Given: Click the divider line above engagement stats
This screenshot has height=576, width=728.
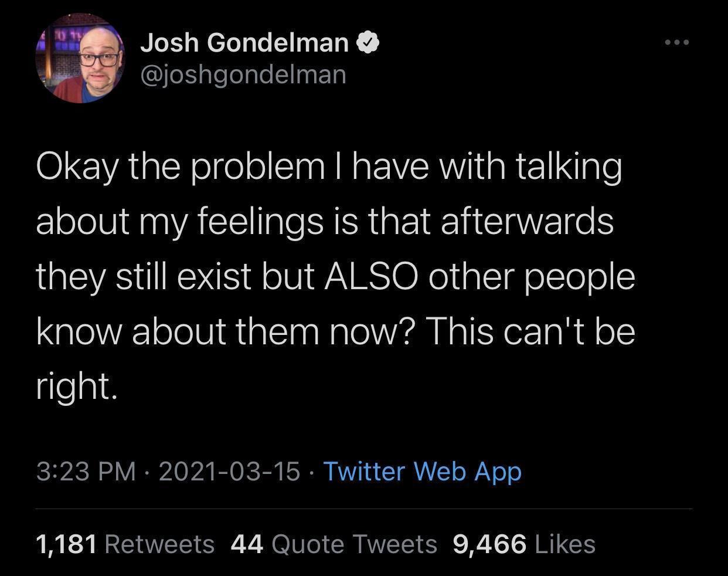Looking at the screenshot, I should click(363, 509).
